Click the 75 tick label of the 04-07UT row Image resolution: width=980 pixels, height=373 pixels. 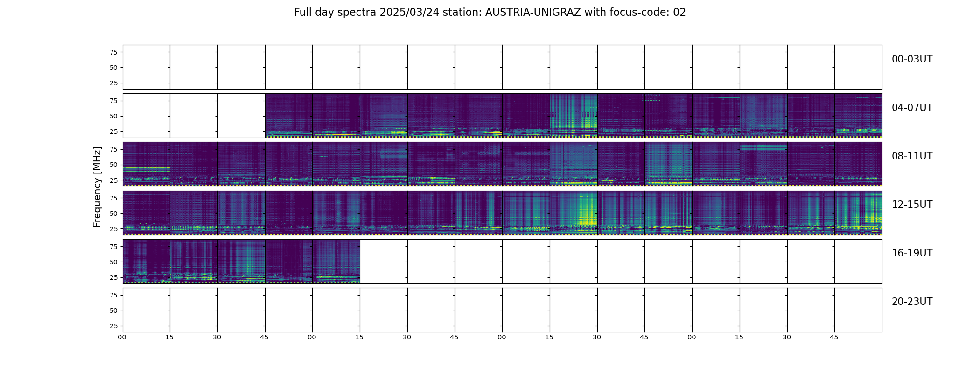(x=113, y=101)
